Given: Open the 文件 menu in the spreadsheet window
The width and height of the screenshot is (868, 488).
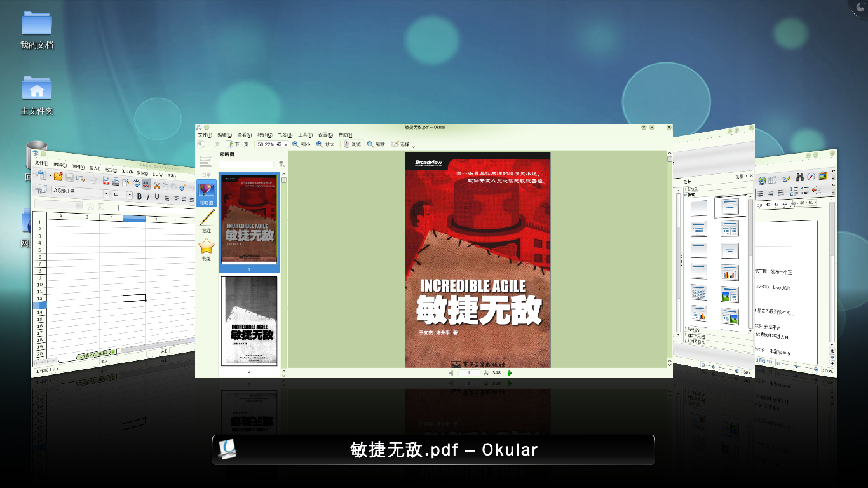Looking at the screenshot, I should 42,163.
